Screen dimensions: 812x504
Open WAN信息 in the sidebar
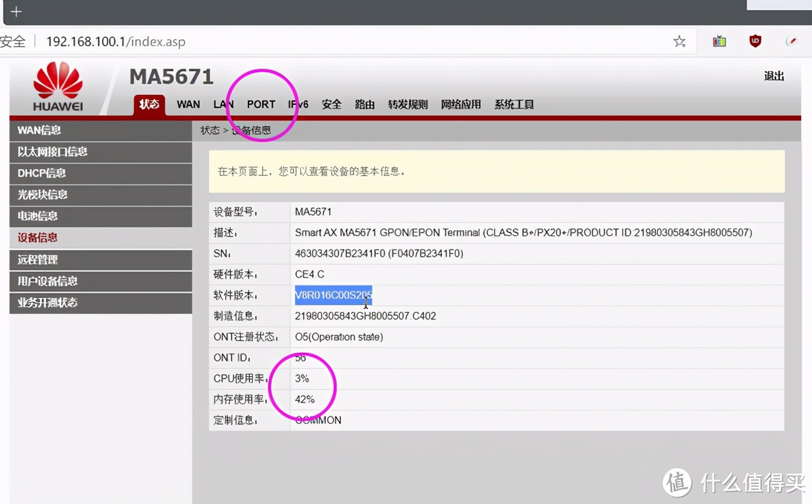tap(101, 131)
